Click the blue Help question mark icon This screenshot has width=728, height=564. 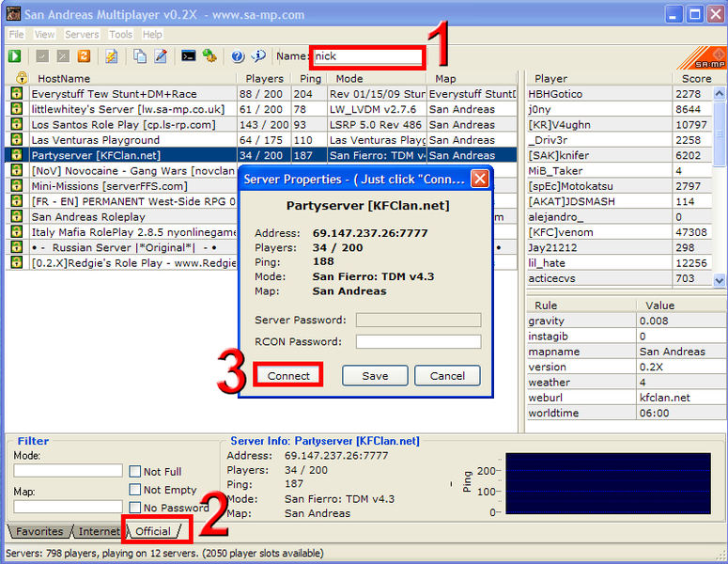[x=238, y=56]
